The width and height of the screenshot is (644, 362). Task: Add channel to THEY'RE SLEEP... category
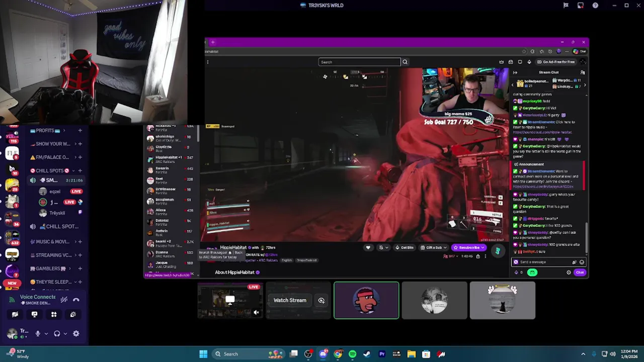coord(79,282)
